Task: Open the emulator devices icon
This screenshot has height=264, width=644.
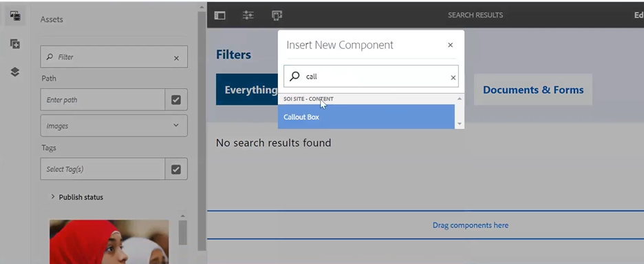Action: coord(277,15)
